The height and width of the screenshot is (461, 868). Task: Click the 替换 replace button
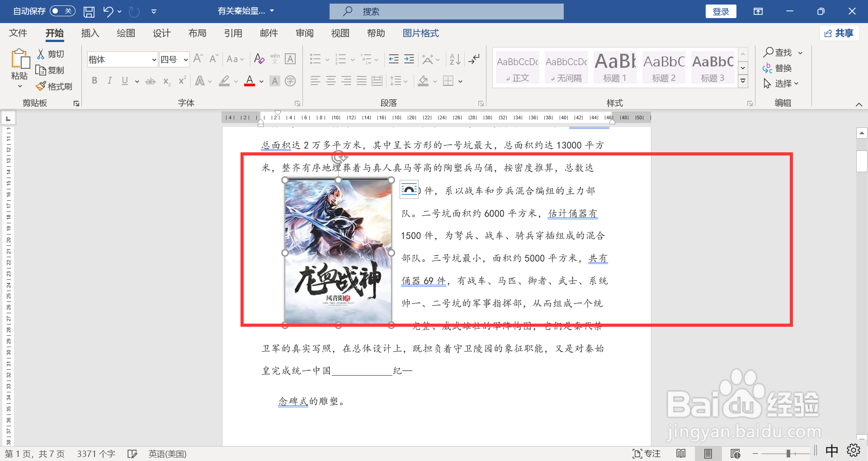point(778,68)
